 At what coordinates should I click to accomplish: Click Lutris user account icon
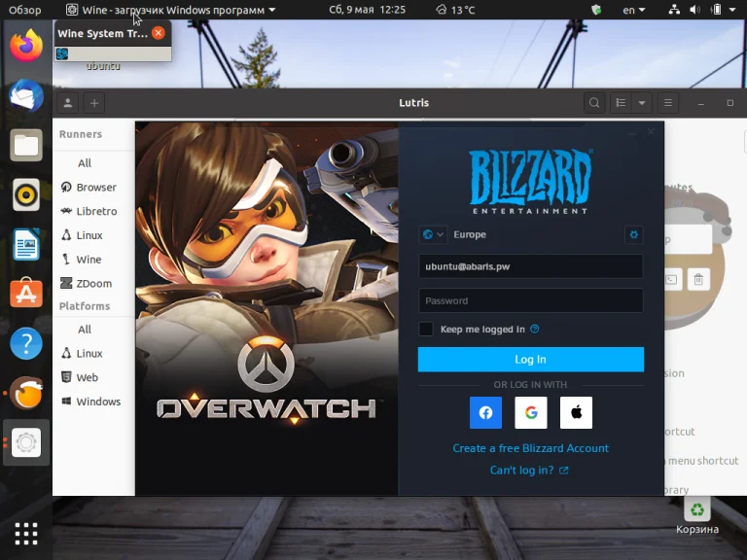click(x=68, y=103)
